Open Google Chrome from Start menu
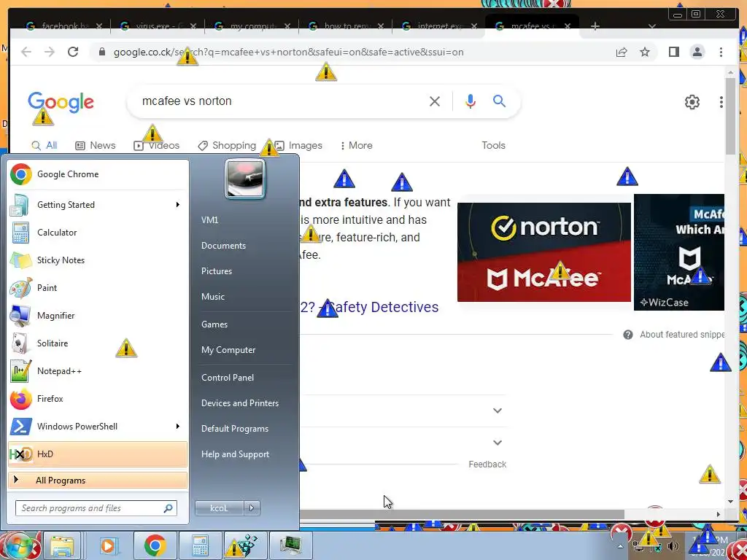The image size is (747, 560). point(98,174)
